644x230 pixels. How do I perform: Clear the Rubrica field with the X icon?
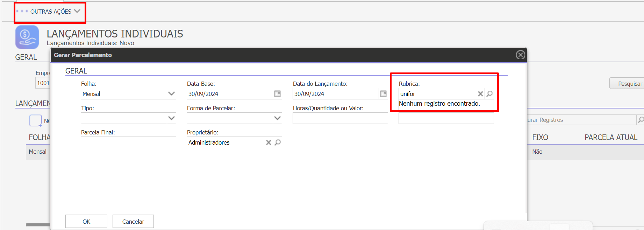tap(480, 94)
